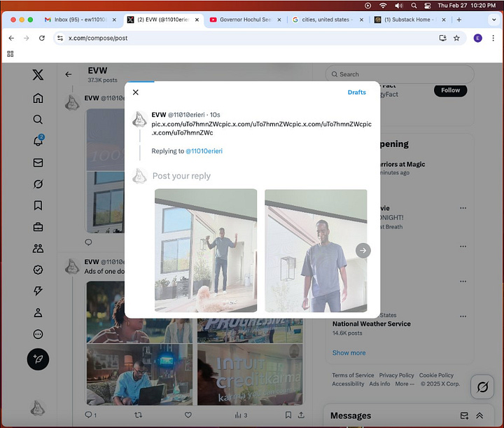Open Jobs briefcase icon

point(38,227)
